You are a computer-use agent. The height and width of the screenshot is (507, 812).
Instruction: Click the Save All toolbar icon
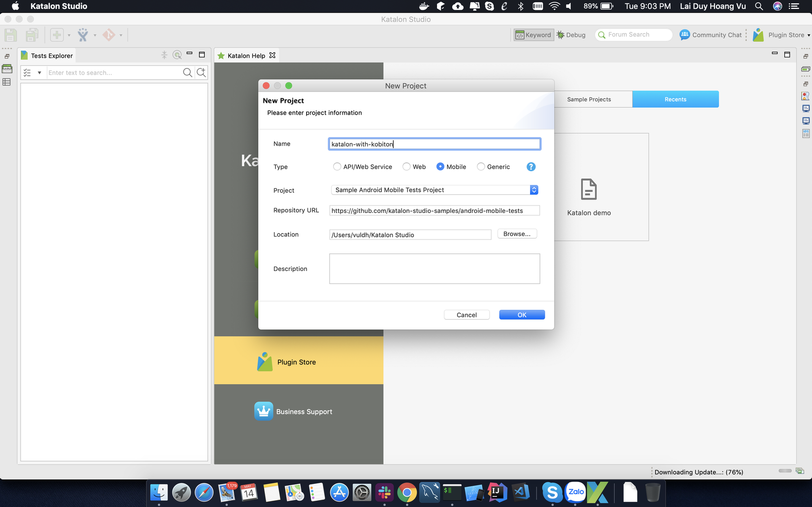pyautogui.click(x=32, y=35)
